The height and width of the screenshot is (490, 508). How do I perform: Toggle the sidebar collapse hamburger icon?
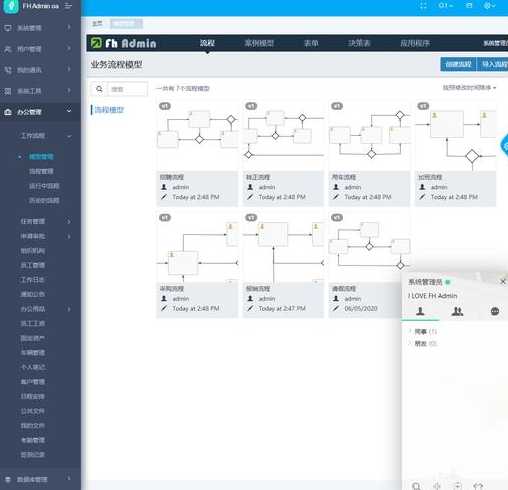point(68,6)
